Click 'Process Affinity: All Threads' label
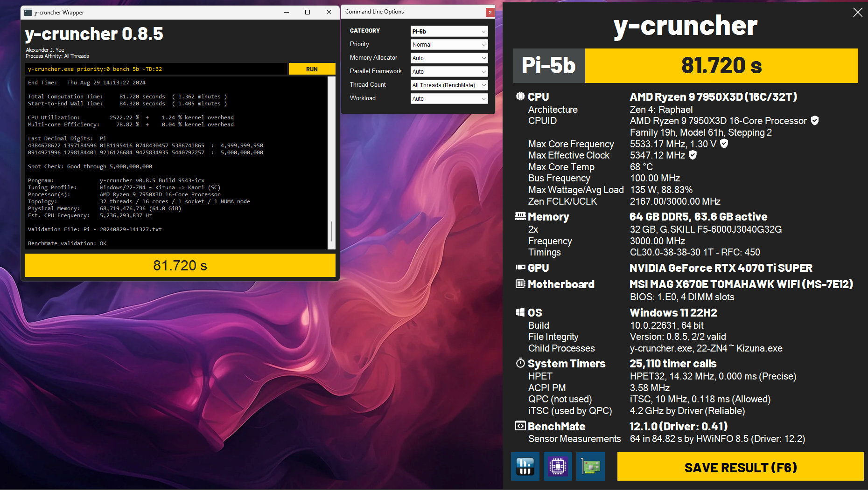The image size is (868, 490). point(57,56)
